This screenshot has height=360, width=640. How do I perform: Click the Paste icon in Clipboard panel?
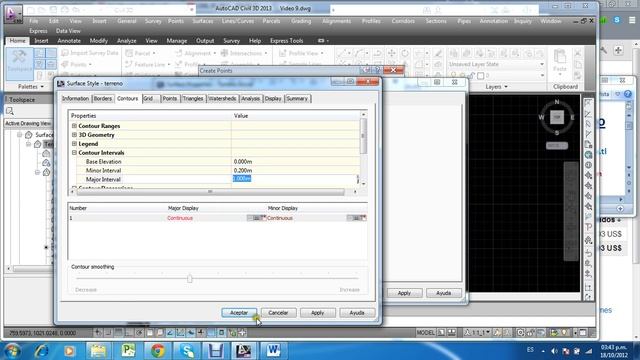(x=560, y=61)
